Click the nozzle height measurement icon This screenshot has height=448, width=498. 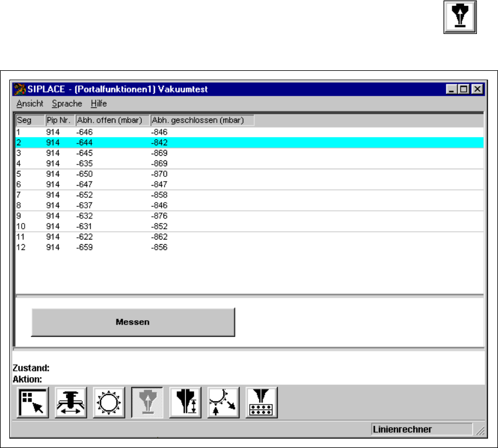click(185, 403)
